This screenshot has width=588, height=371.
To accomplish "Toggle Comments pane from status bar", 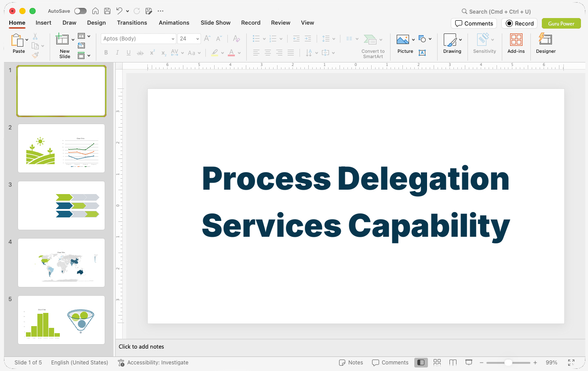I will (x=390, y=363).
